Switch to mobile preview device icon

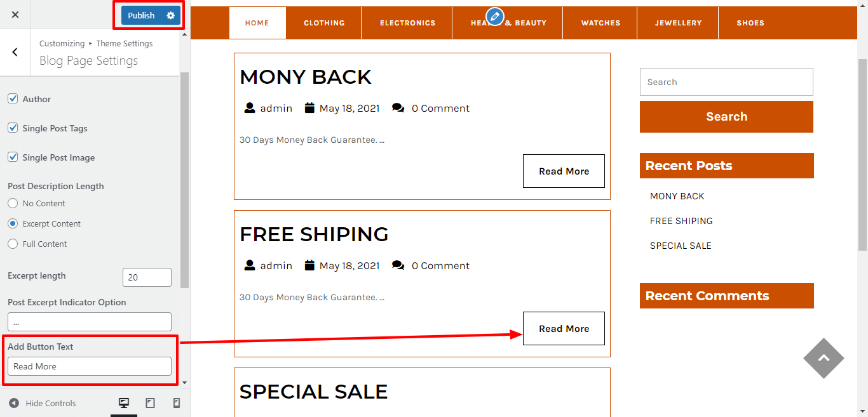pyautogui.click(x=177, y=403)
